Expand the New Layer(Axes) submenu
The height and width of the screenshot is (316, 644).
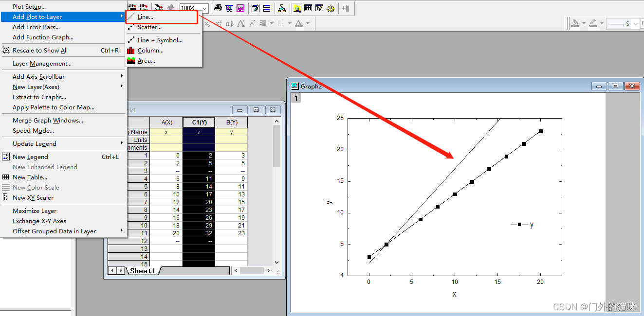pyautogui.click(x=63, y=87)
